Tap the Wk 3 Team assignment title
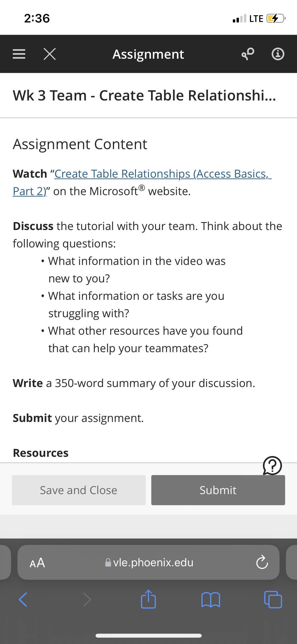 145,95
